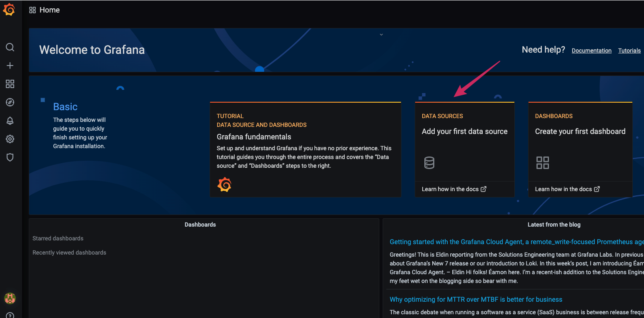Click external link icon in Data Sources card
The height and width of the screenshot is (318, 644).
(x=484, y=189)
